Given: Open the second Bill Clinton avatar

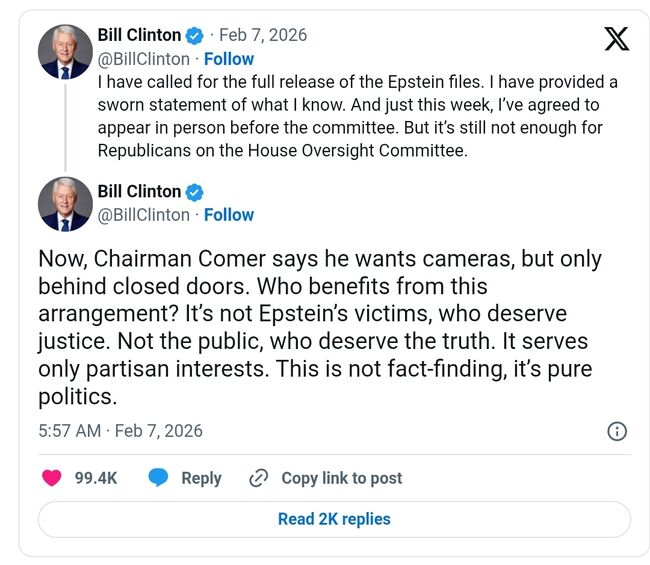Looking at the screenshot, I should point(65,204).
